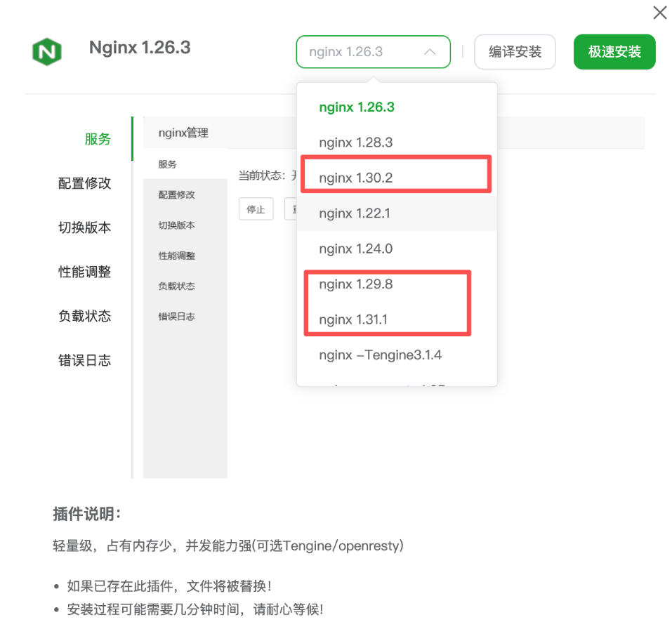Click the green 极速安装 button
The height and width of the screenshot is (622, 672).
click(614, 52)
